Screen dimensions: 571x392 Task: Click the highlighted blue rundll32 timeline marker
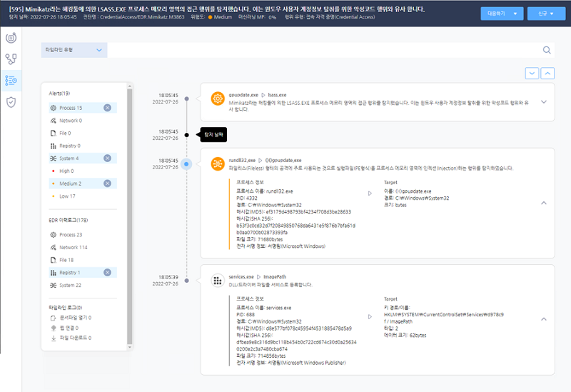click(186, 164)
